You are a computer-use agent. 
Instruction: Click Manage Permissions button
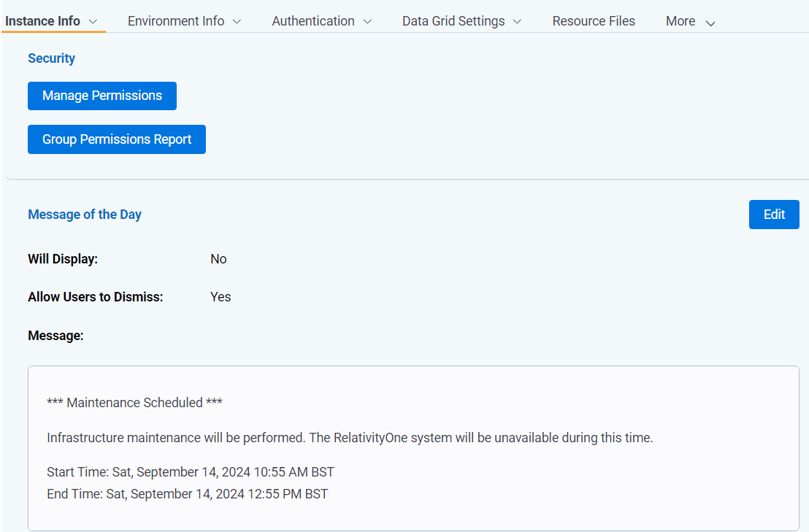click(x=102, y=96)
